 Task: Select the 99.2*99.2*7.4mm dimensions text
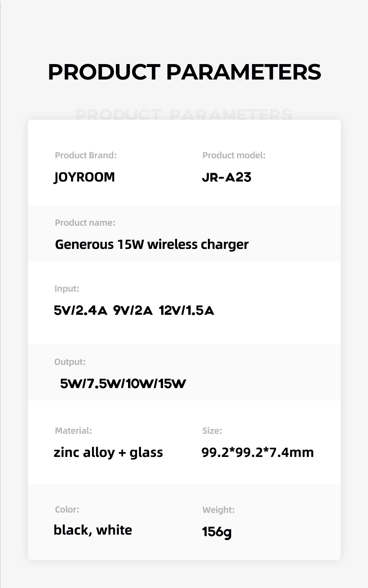[x=258, y=453]
